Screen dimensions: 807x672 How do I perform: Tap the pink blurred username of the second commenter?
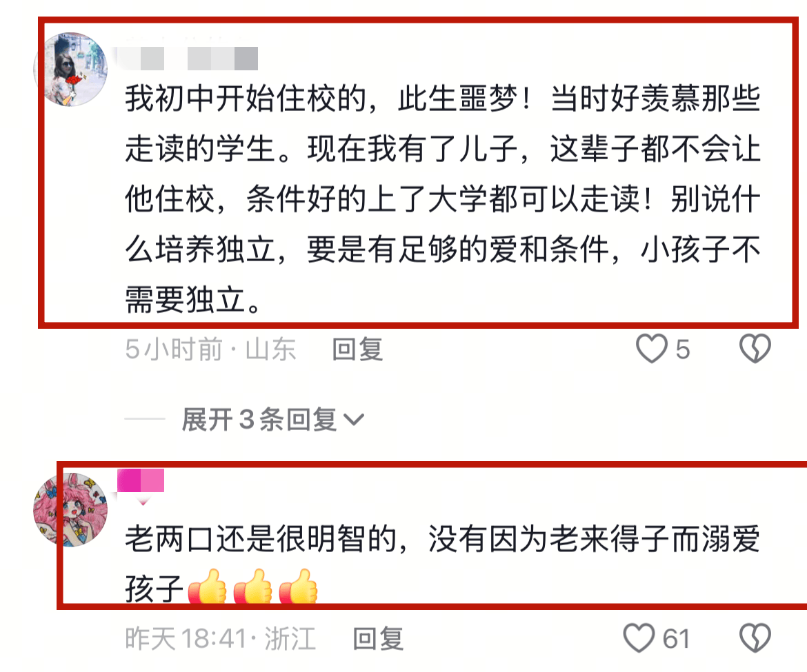click(x=141, y=480)
